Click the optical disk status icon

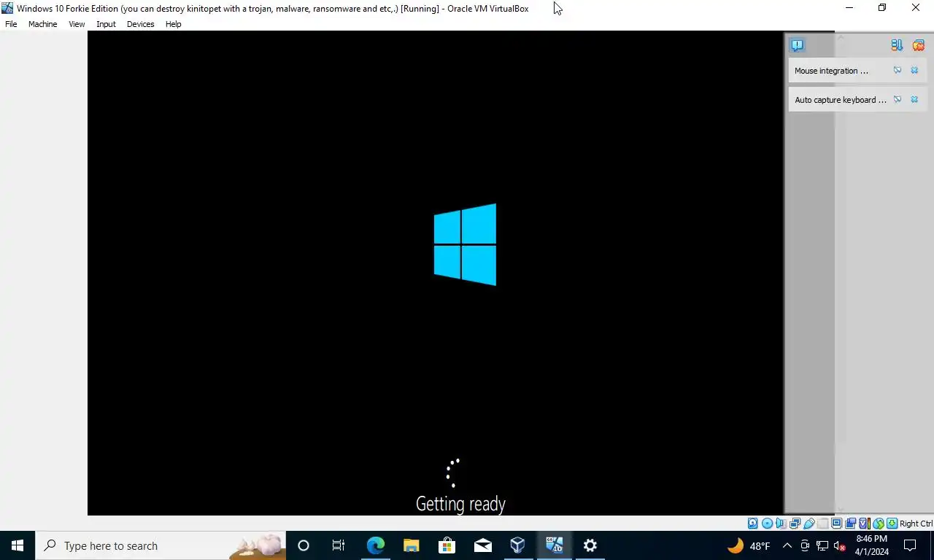point(767,524)
